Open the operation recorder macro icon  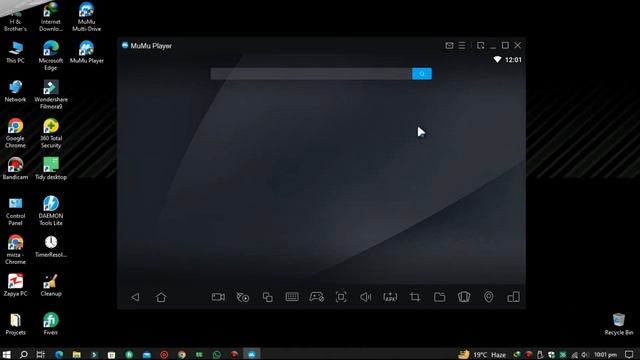click(243, 297)
